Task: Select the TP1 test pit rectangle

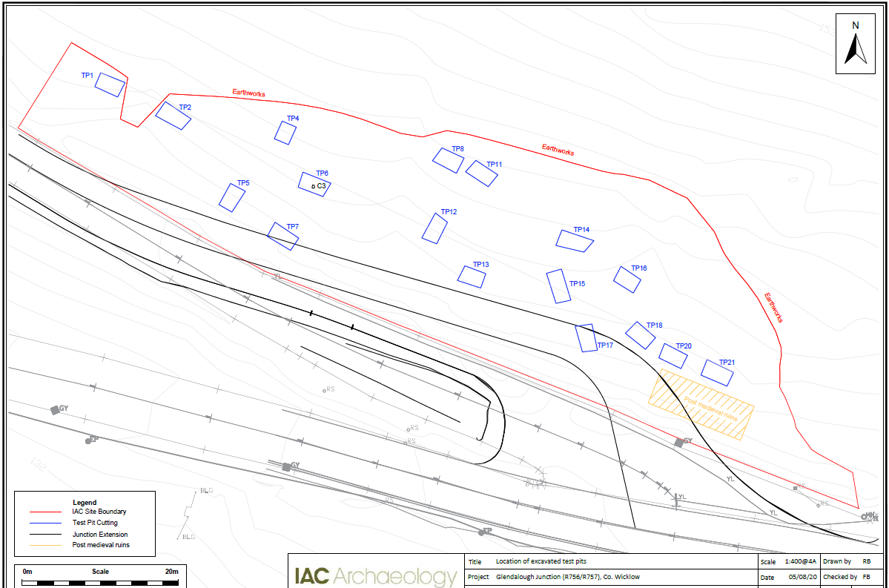Action: point(110,85)
